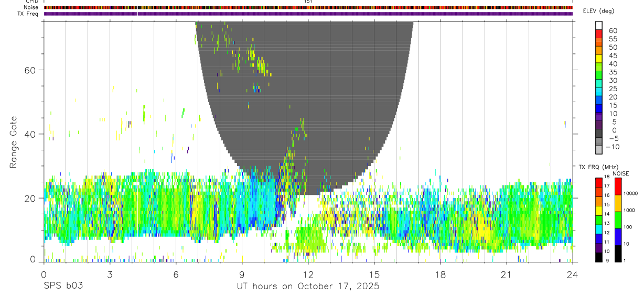Select the 'TX Freq' strip label at top left
This screenshot has width=644, height=297.
28,14
